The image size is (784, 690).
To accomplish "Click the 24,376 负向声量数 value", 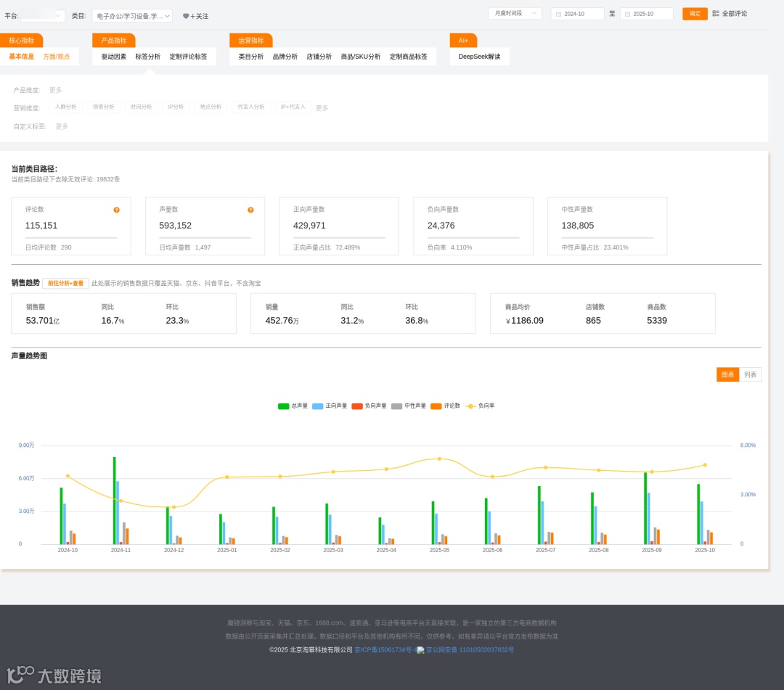I will point(441,226).
